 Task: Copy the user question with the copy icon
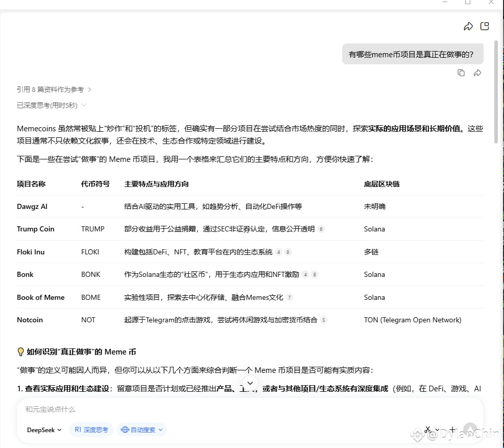coord(461,73)
